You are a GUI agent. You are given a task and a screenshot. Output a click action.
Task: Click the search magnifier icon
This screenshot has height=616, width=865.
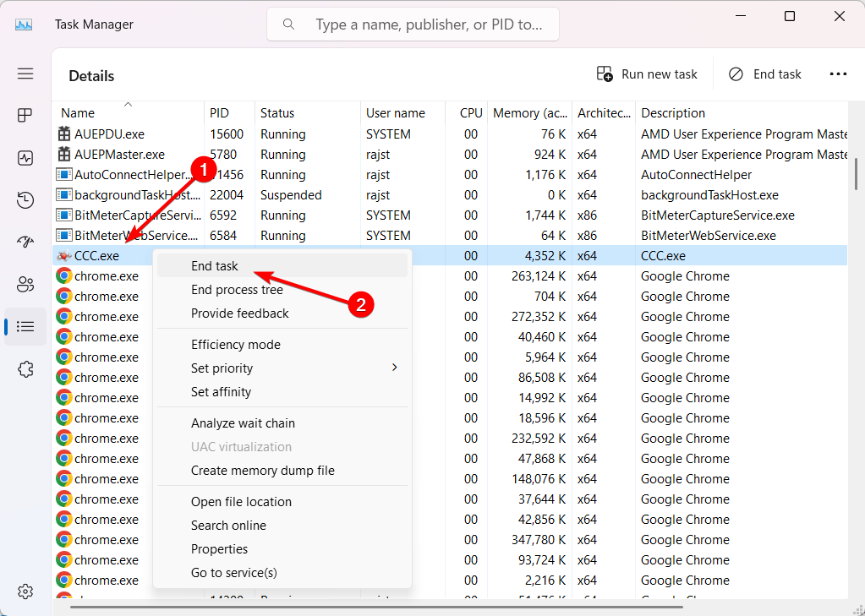(288, 25)
